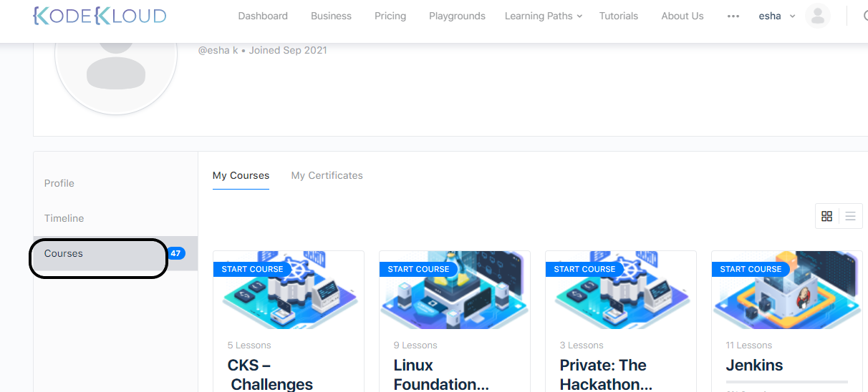Click the user avatar icon in navbar

pos(818,16)
